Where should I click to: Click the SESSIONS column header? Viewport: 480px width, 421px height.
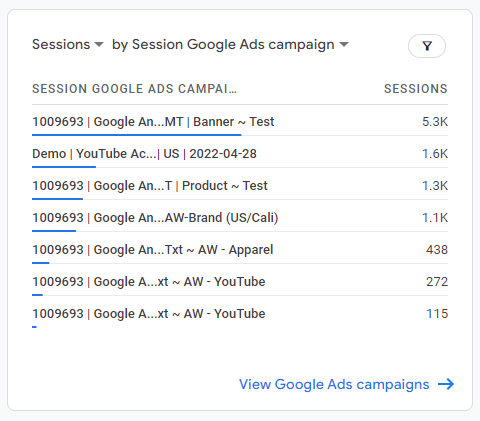(416, 89)
